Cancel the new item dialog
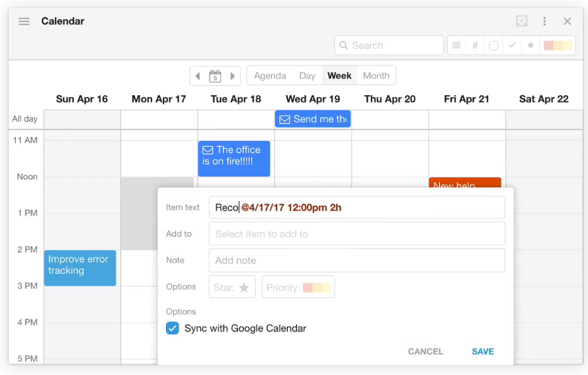 point(425,351)
